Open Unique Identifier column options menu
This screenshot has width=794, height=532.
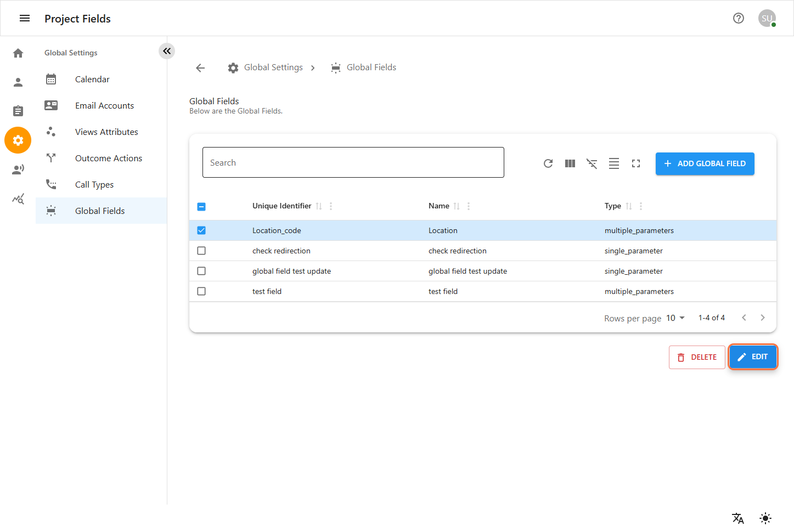[x=331, y=206]
